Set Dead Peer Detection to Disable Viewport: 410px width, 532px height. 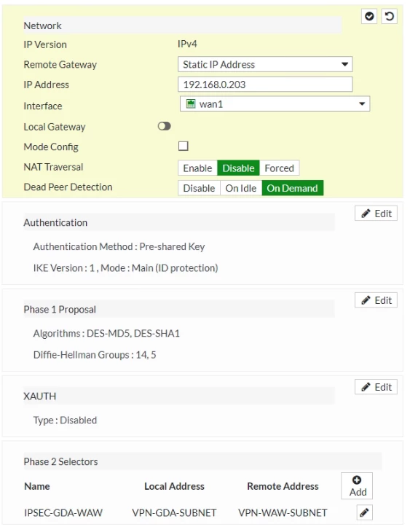point(199,188)
